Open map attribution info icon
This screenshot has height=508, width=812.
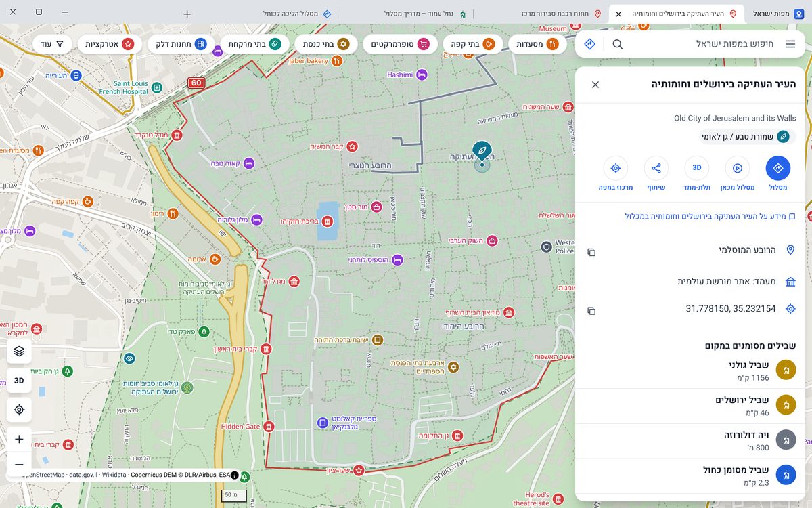[x=234, y=475]
